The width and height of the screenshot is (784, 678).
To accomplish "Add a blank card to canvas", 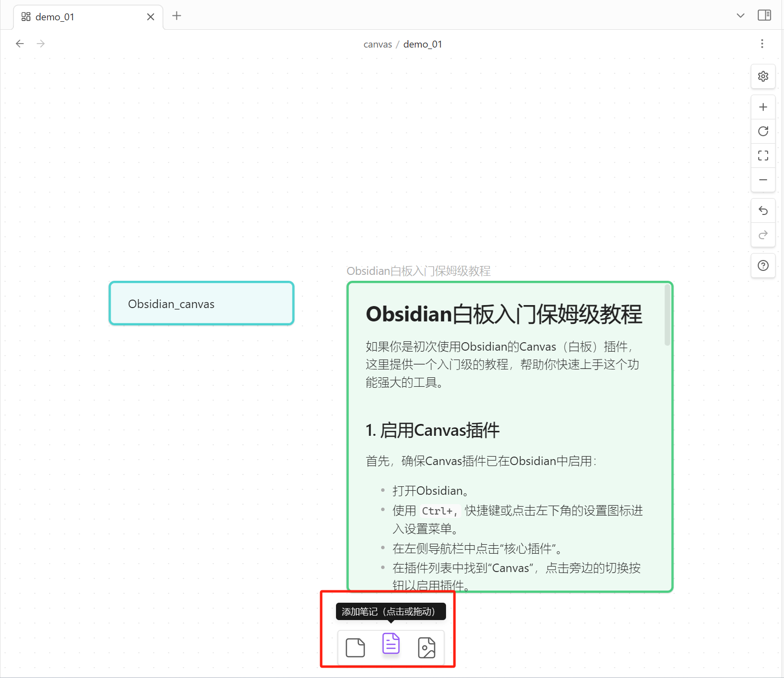I will click(x=355, y=647).
